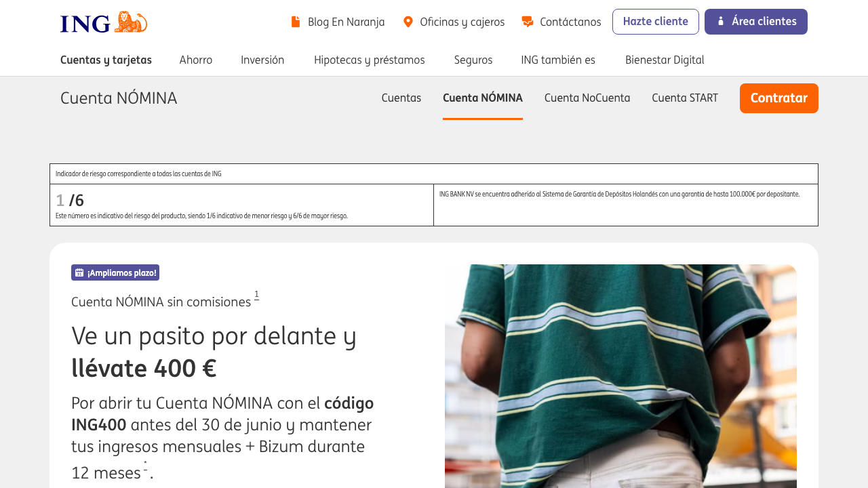Click the ¡Ampliamos plazo! badge

click(115, 272)
